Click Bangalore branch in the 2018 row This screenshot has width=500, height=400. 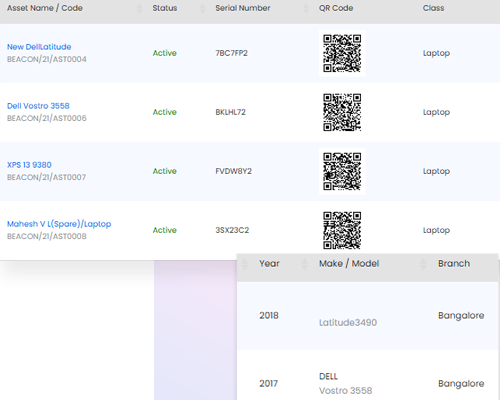461,315
